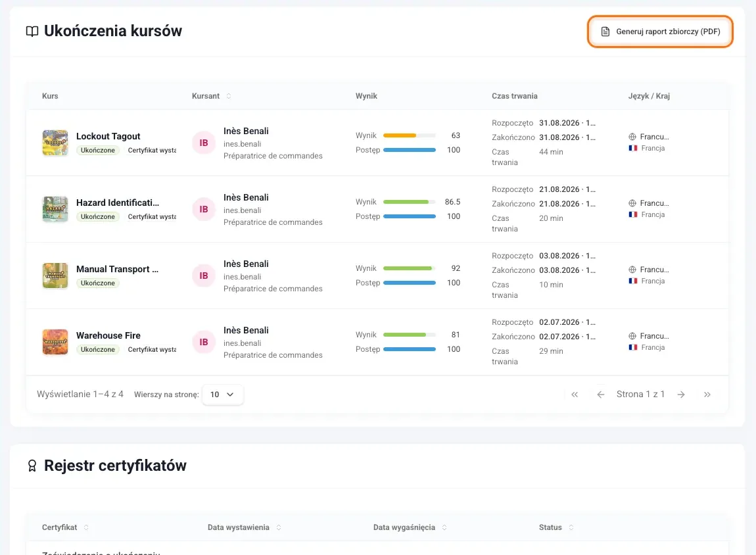
Task: Click the Wynik column header
Action: point(366,96)
